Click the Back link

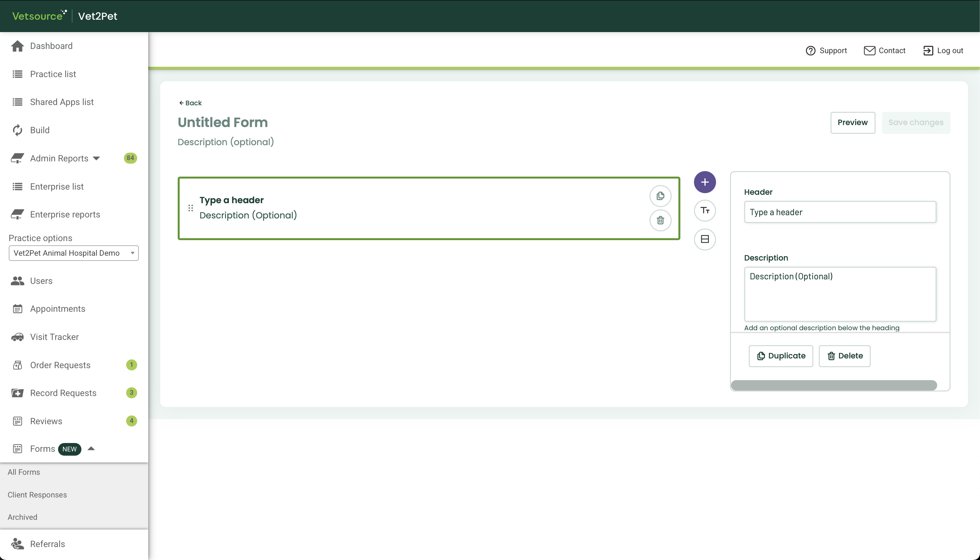point(190,103)
